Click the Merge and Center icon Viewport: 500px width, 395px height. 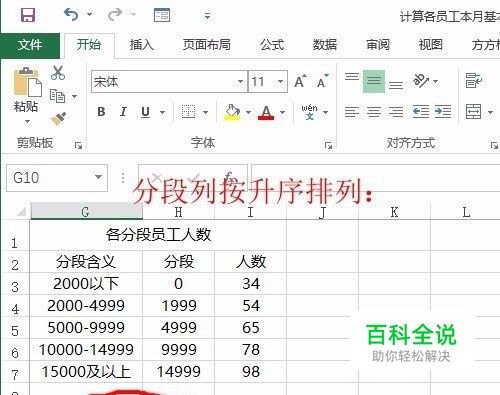474,112
